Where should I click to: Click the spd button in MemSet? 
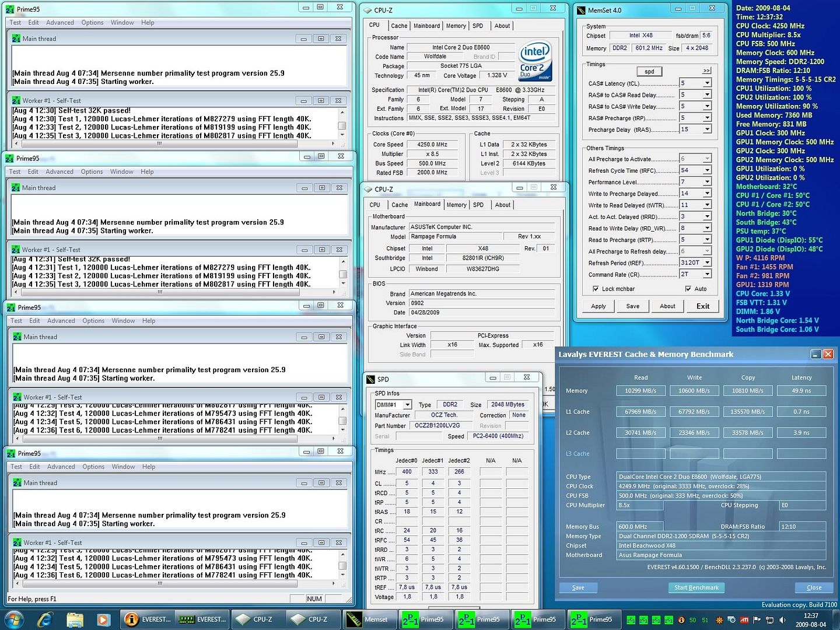point(649,71)
